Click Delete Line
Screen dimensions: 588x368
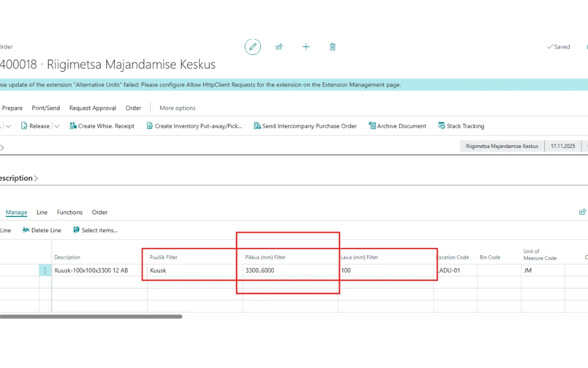pyautogui.click(x=42, y=230)
